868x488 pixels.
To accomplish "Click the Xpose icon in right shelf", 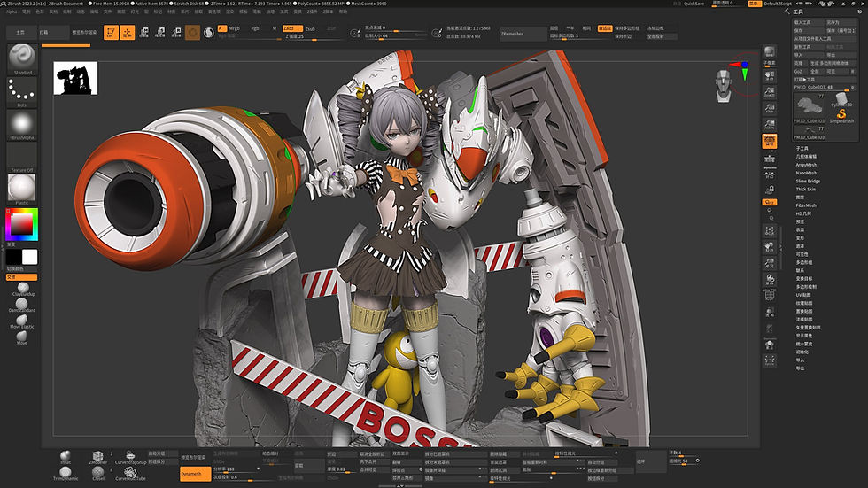I will click(x=770, y=361).
